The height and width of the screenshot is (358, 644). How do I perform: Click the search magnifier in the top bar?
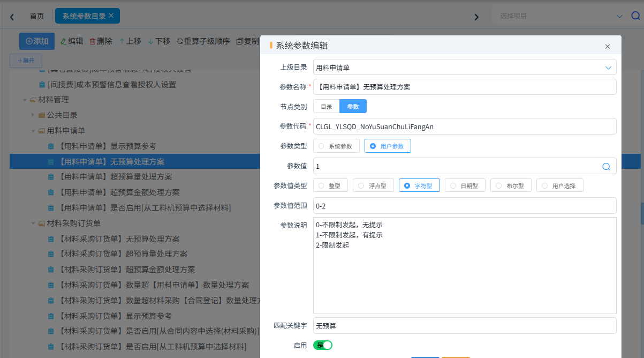(635, 16)
